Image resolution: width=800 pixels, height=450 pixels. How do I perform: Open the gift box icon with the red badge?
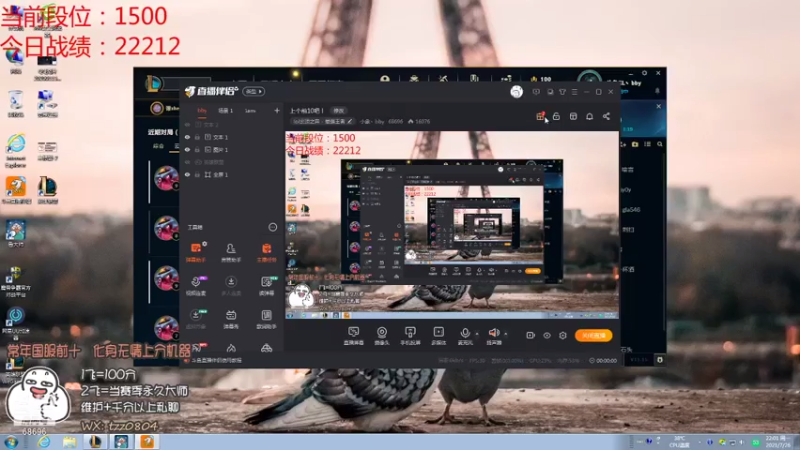tap(540, 116)
